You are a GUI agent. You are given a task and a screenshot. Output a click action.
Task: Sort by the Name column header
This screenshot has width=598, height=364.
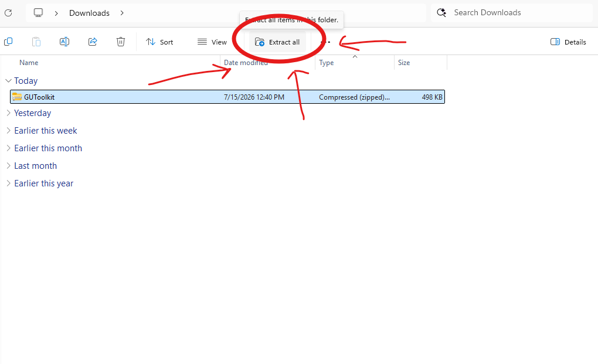click(x=29, y=63)
